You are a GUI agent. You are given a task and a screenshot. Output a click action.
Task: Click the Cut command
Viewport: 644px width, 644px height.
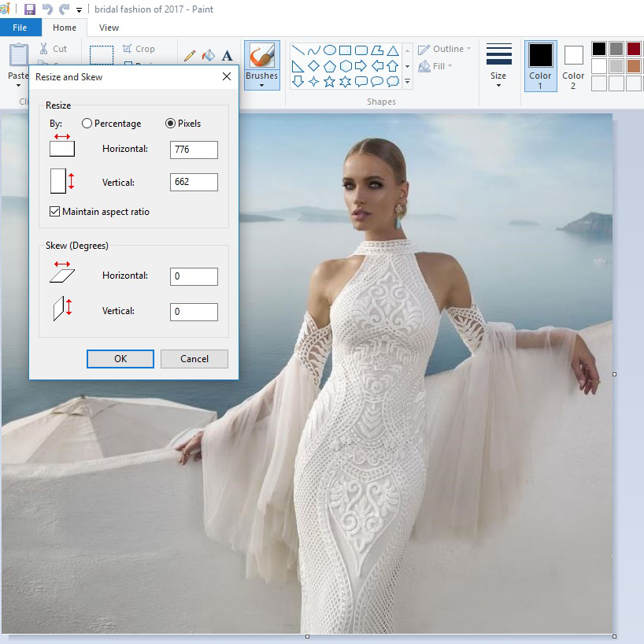(x=53, y=49)
